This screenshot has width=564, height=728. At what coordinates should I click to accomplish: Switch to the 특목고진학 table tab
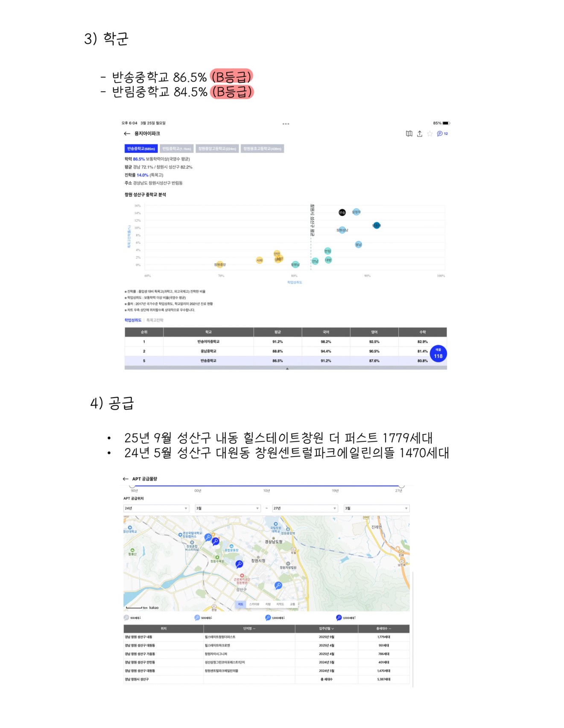point(155,320)
